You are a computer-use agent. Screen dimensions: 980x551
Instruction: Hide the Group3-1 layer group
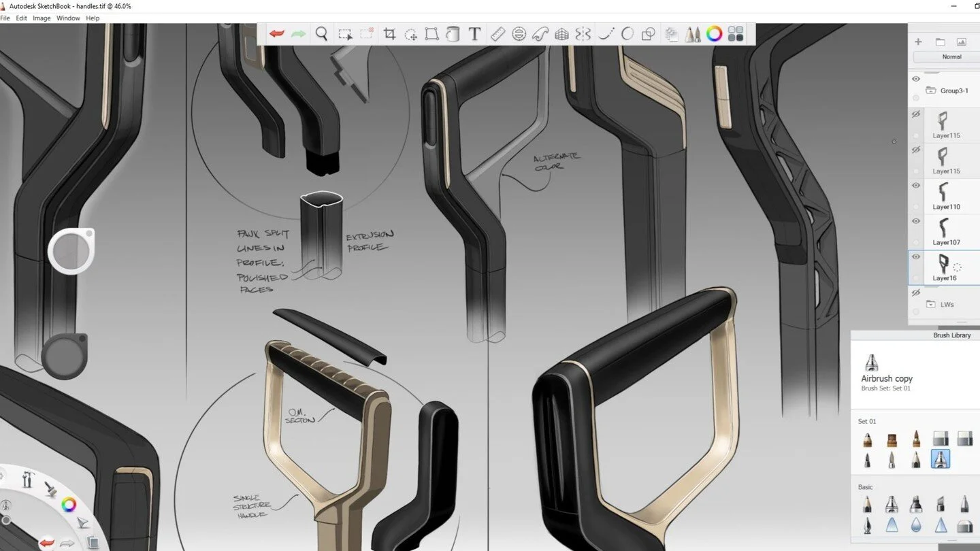(916, 79)
